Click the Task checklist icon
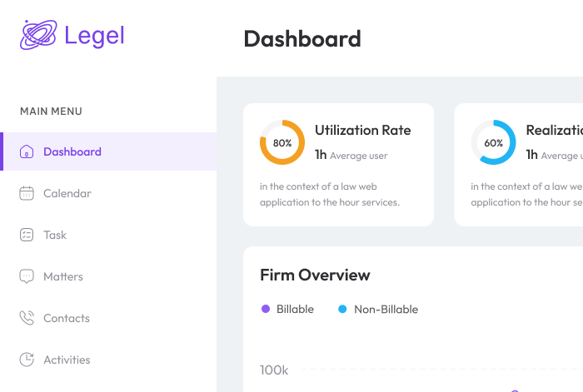 pos(27,235)
